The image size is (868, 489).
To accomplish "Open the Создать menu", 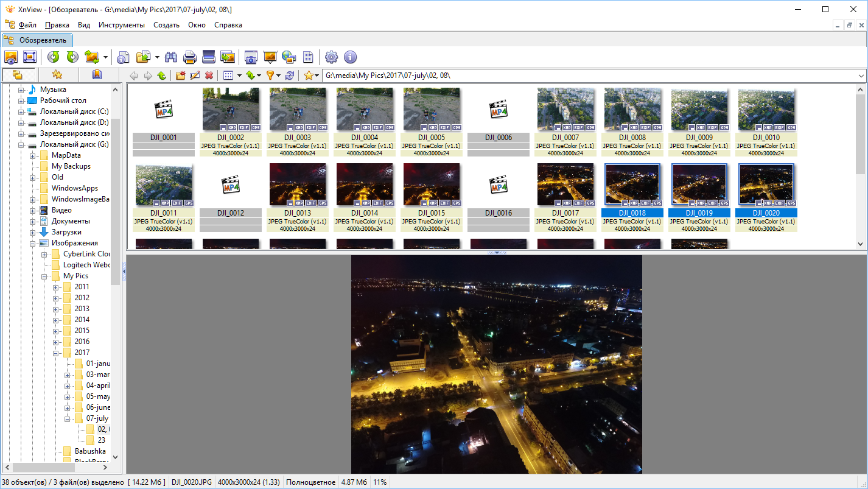I will [166, 25].
